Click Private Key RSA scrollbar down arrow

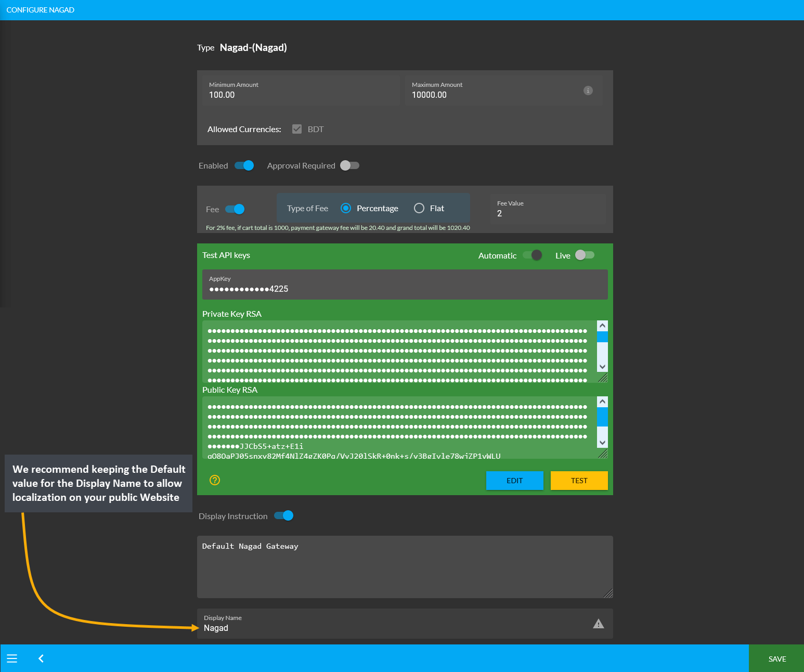pyautogui.click(x=602, y=367)
